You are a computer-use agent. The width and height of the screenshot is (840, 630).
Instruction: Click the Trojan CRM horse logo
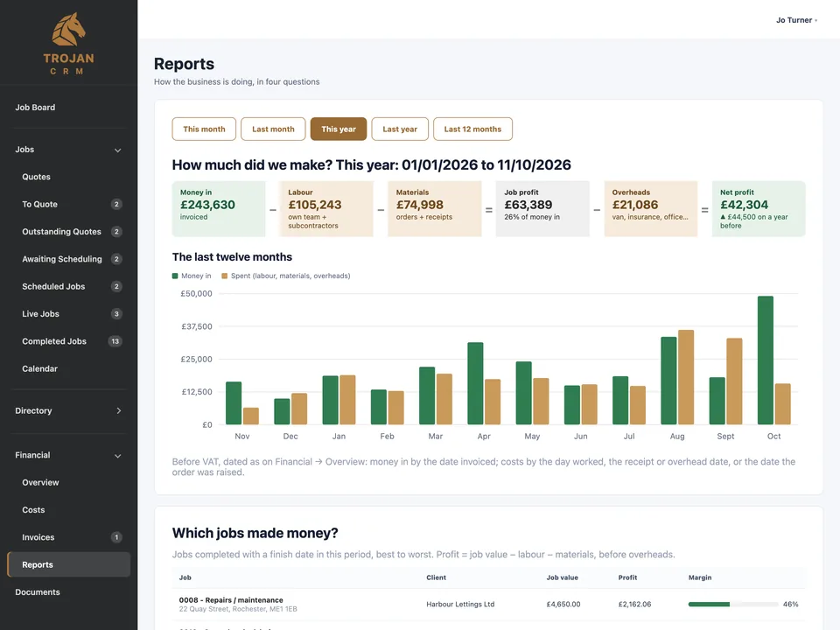click(x=68, y=30)
